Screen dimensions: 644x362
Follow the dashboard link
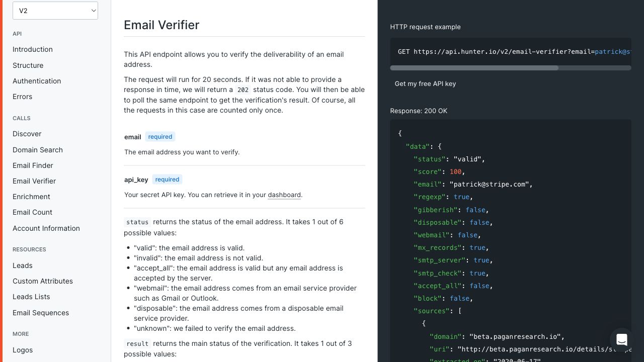[x=284, y=195]
